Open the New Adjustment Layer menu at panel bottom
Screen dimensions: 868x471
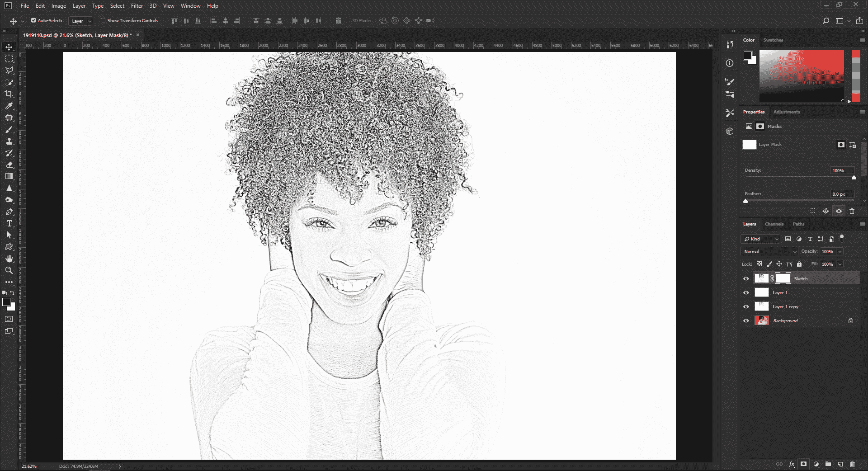coord(816,464)
